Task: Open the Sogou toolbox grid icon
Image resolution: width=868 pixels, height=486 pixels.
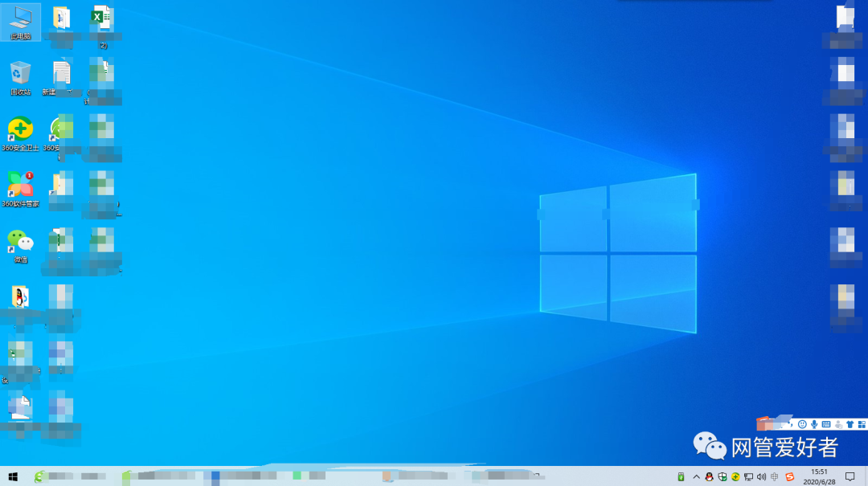Action: click(862, 424)
